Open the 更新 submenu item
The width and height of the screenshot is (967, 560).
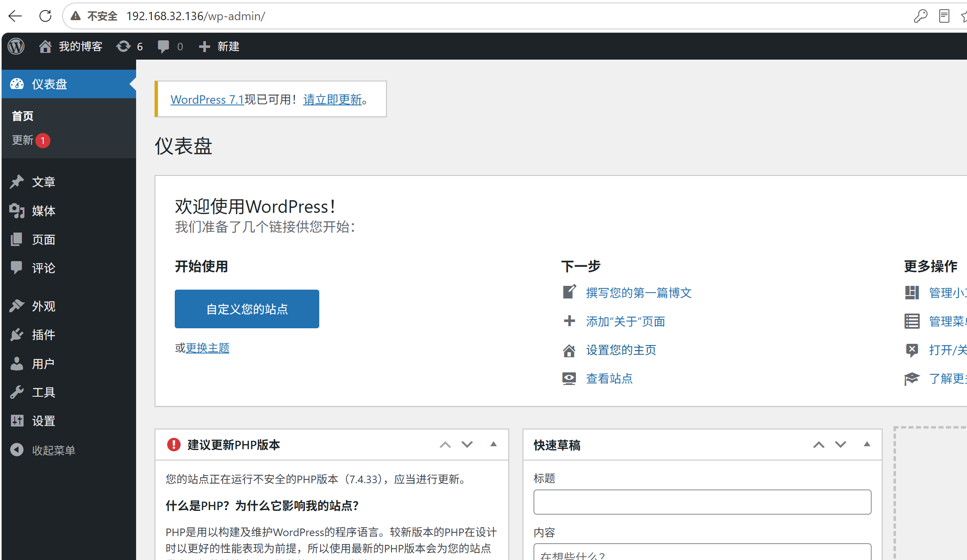tap(31, 140)
